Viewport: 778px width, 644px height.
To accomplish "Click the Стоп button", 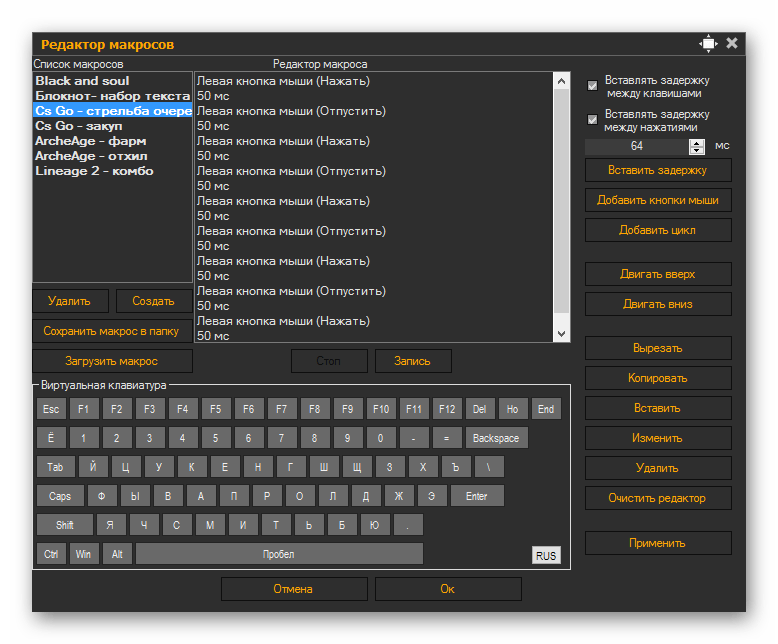I will pyautogui.click(x=329, y=361).
